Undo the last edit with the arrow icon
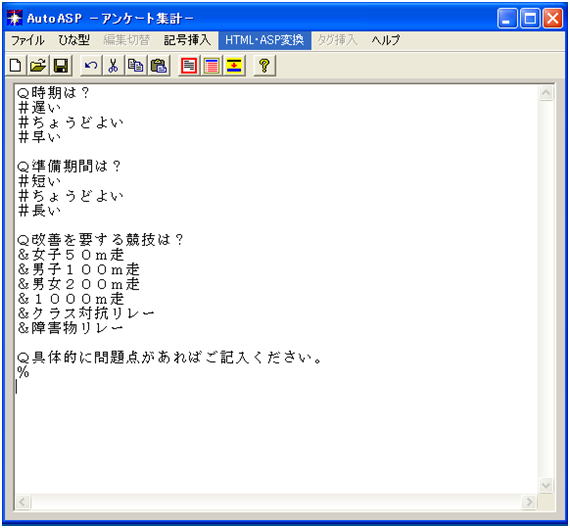This screenshot has width=570, height=528. 91,66
